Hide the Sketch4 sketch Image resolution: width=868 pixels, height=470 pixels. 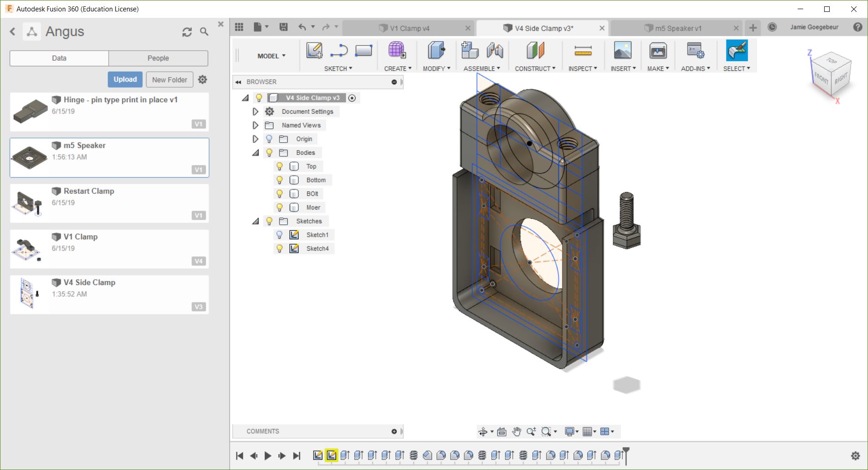[279, 248]
